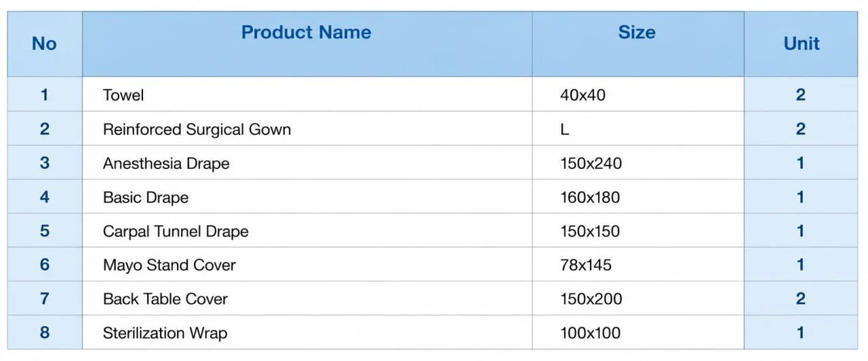Select the Mayo Stand Cover cell
The height and width of the screenshot is (361, 868).
pyautogui.click(x=307, y=265)
